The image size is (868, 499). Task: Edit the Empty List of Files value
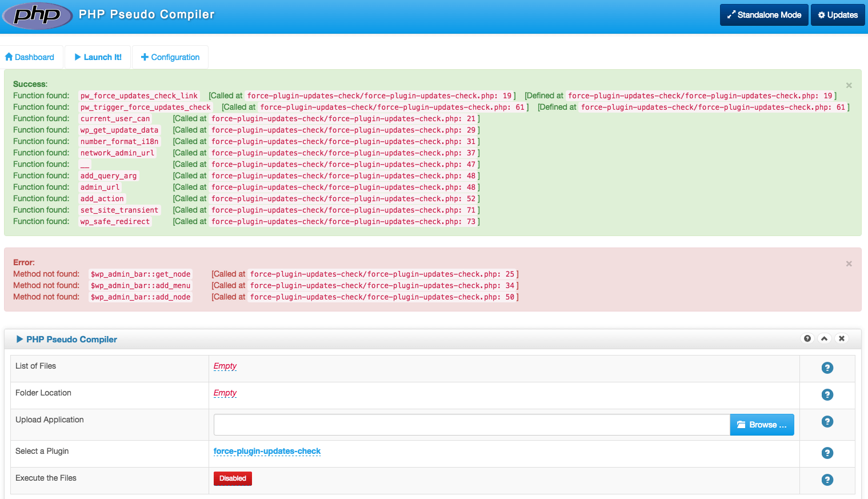click(x=225, y=366)
